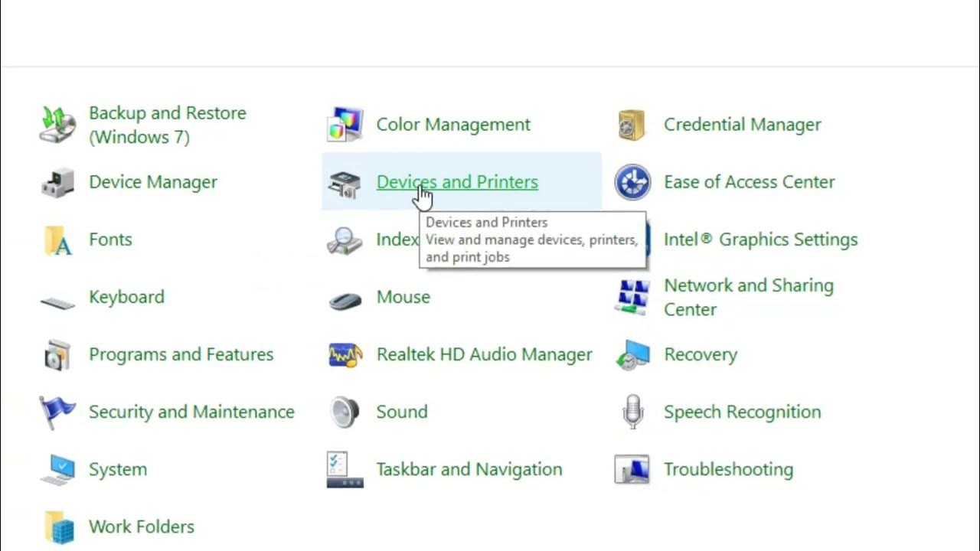Open the Taskbar and Navigation link
This screenshot has height=551, width=980.
pyautogui.click(x=469, y=469)
